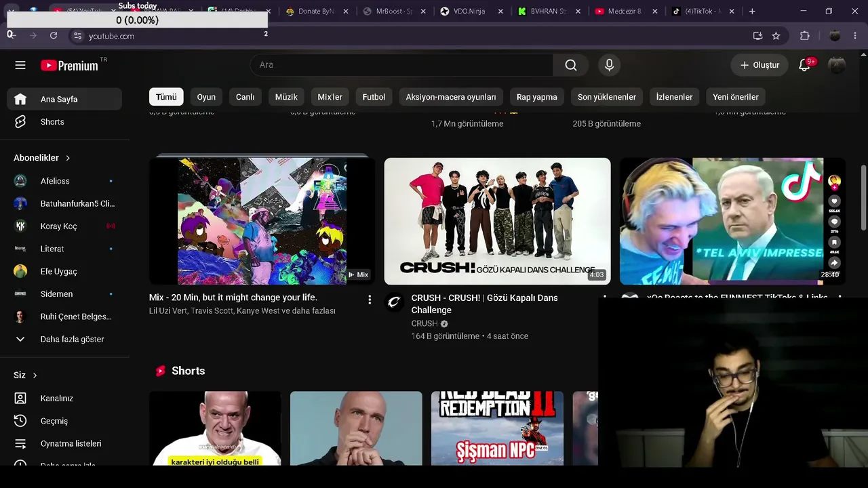
Task: Click the install app icon in address bar
Action: (x=757, y=36)
